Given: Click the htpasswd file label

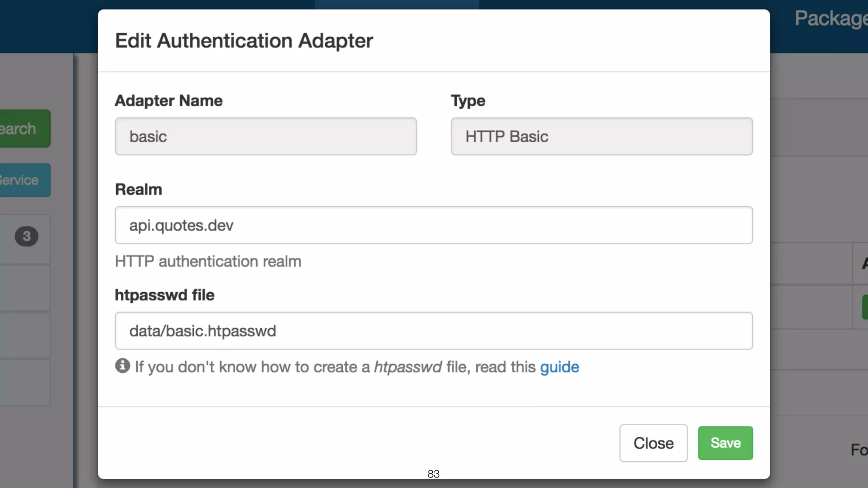Looking at the screenshot, I should coord(164,295).
